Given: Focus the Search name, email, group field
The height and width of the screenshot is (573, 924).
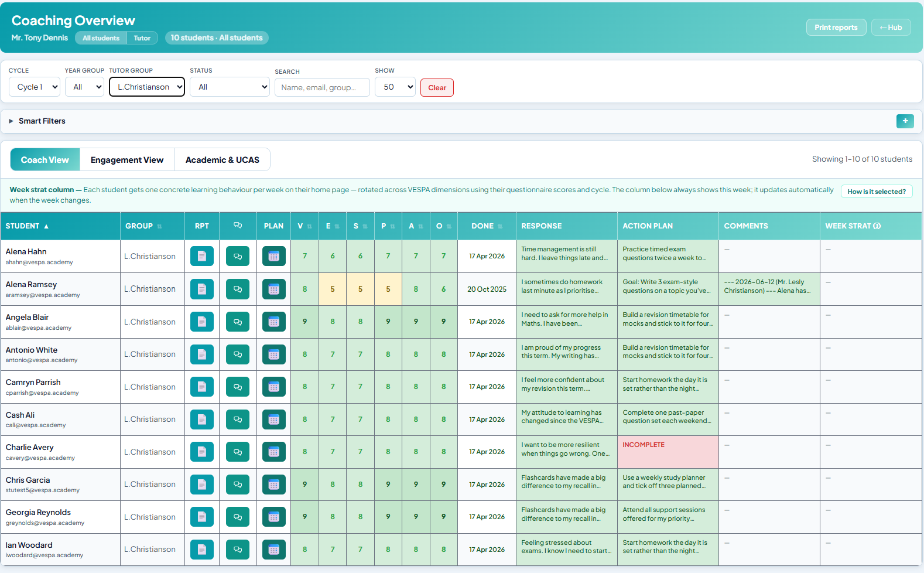Looking at the screenshot, I should coord(322,87).
